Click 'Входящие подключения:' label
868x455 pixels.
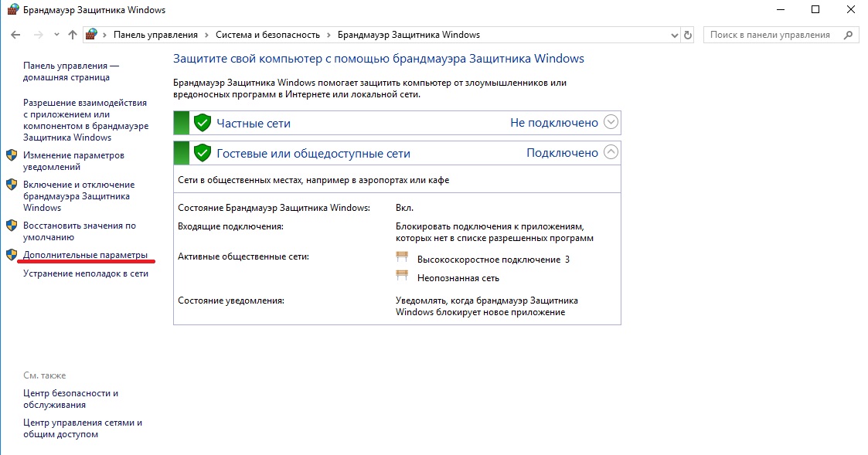pos(231,226)
